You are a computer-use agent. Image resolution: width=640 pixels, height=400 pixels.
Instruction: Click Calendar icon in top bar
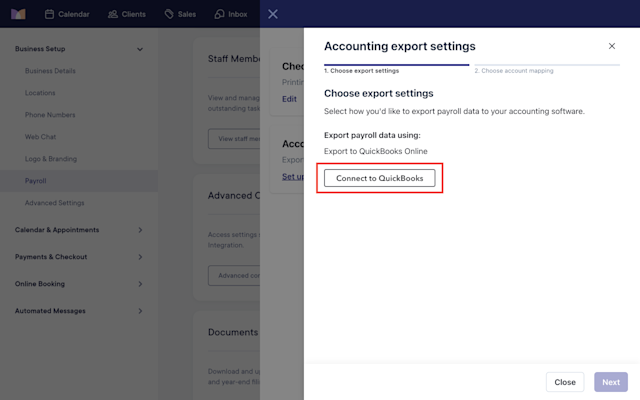[x=49, y=14]
